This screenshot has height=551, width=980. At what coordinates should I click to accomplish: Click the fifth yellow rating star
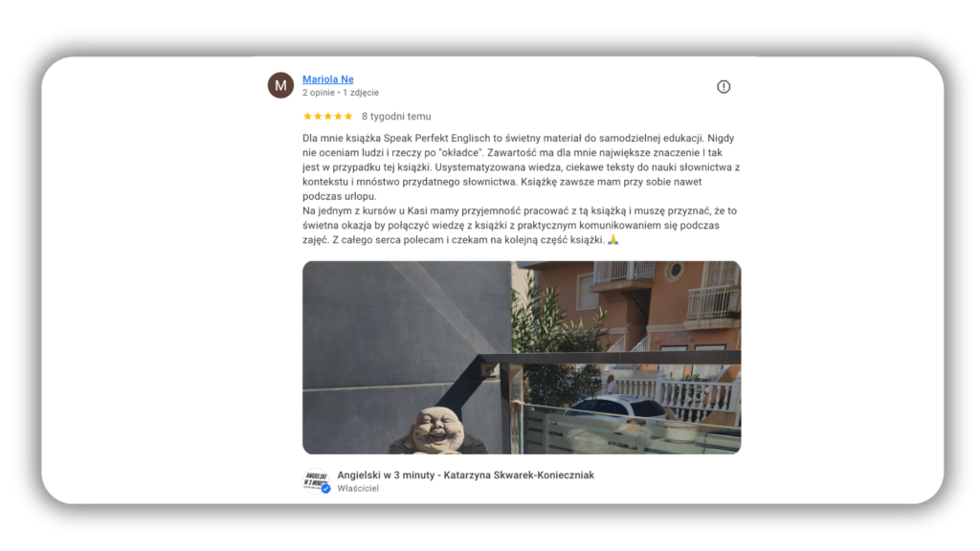pyautogui.click(x=348, y=116)
